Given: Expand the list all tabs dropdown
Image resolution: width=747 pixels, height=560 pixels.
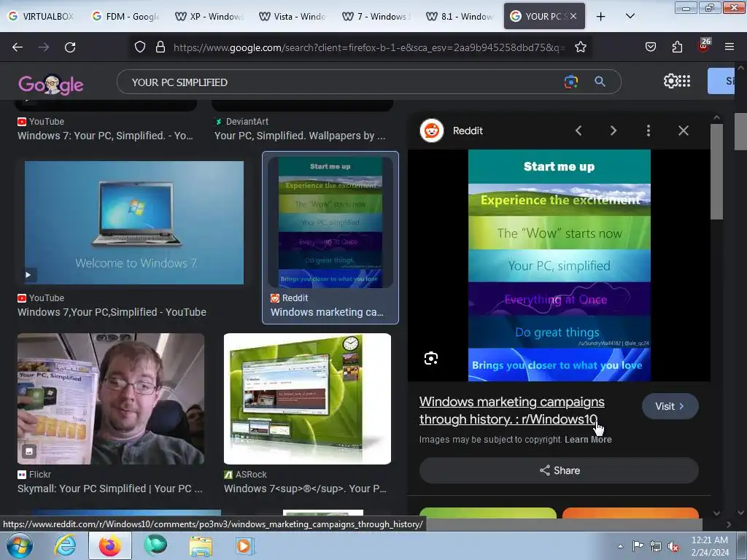Looking at the screenshot, I should tap(630, 16).
